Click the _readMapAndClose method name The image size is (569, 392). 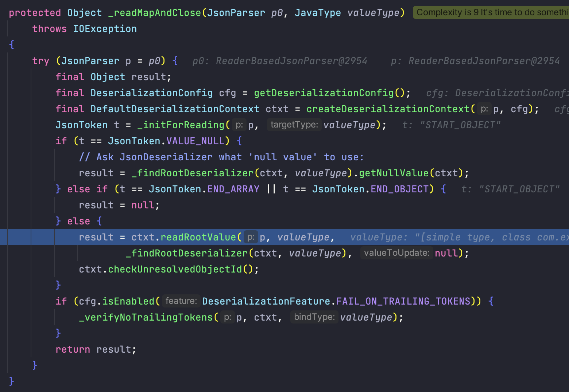[x=155, y=13]
